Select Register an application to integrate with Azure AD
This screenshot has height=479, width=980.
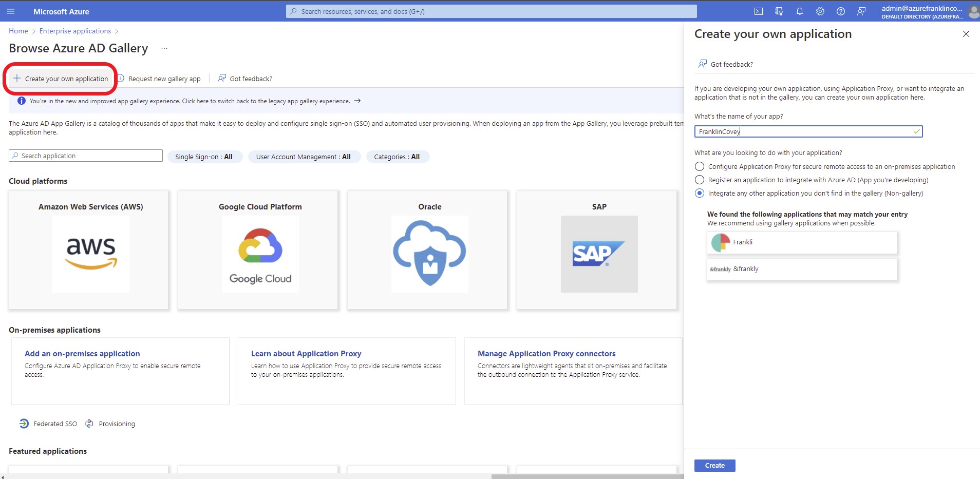click(x=700, y=180)
